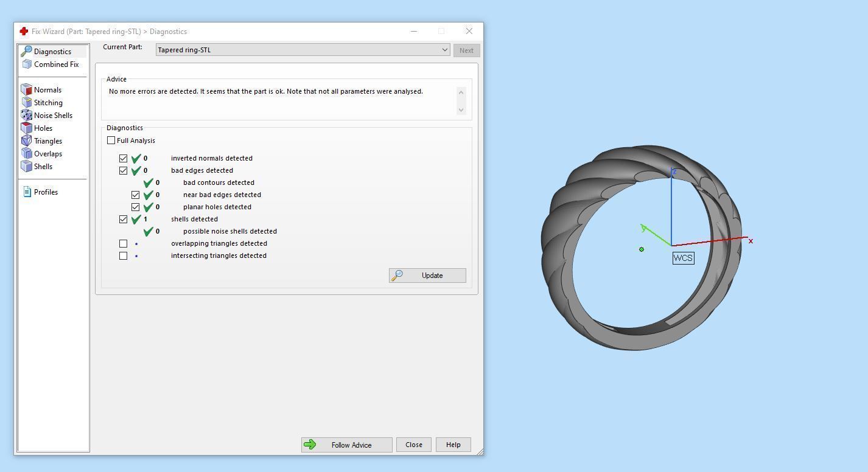The image size is (868, 472).
Task: Open the Profiles page
Action: click(x=46, y=192)
